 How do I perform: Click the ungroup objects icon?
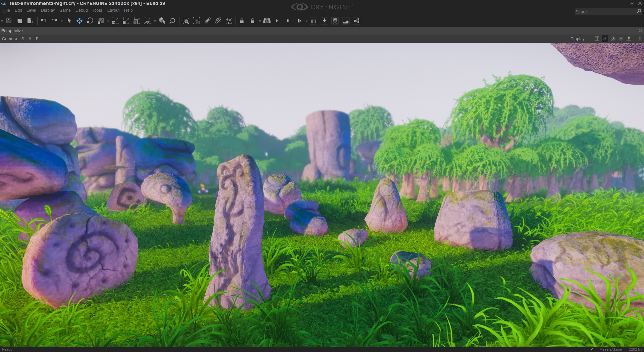tap(197, 21)
